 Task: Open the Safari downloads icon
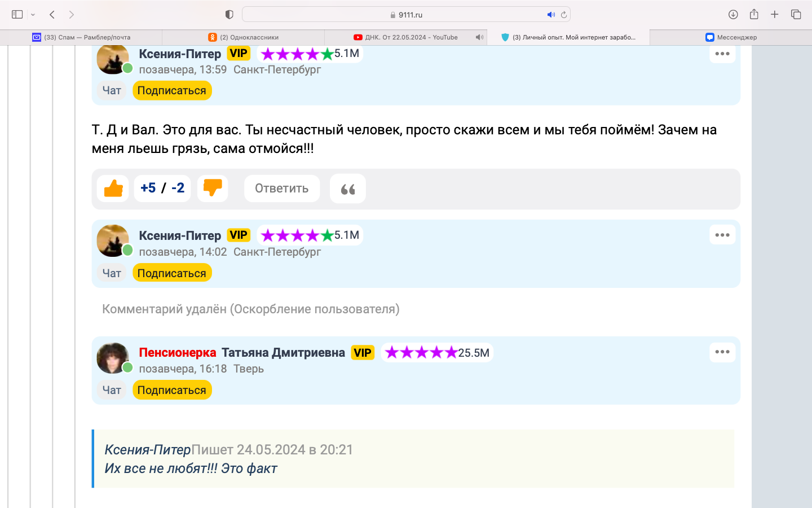(x=733, y=15)
